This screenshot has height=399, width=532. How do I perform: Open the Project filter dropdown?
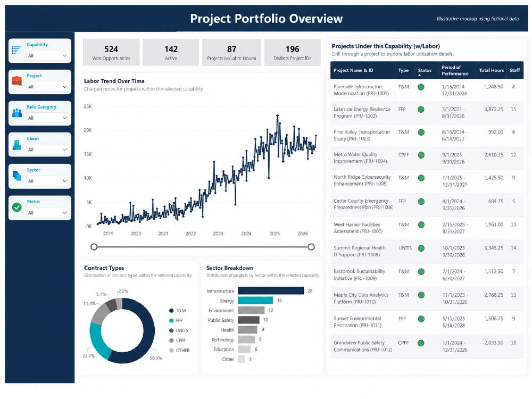(x=47, y=87)
